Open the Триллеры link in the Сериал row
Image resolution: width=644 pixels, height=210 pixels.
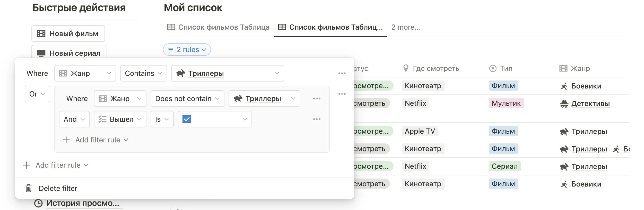pyautogui.click(x=589, y=167)
